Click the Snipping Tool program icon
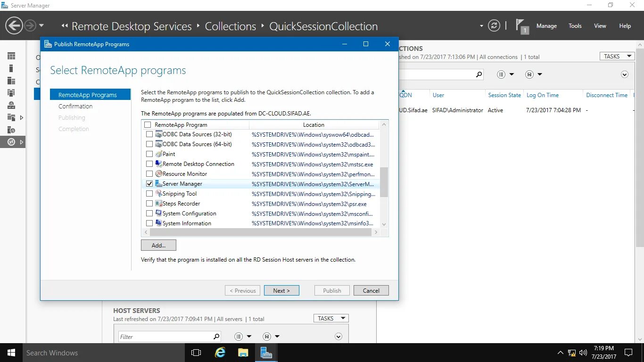The image size is (644, 362). click(159, 194)
